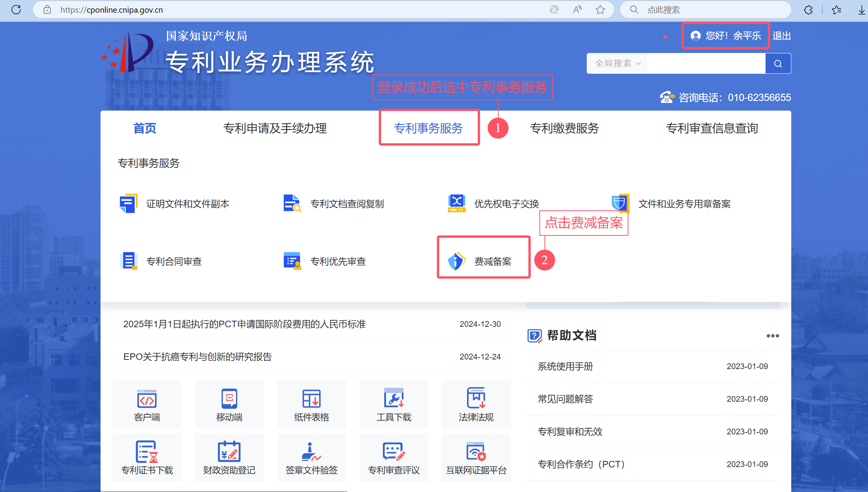This screenshot has width=868, height=492.
Task: Open the 客户端 client download icon
Action: (147, 404)
